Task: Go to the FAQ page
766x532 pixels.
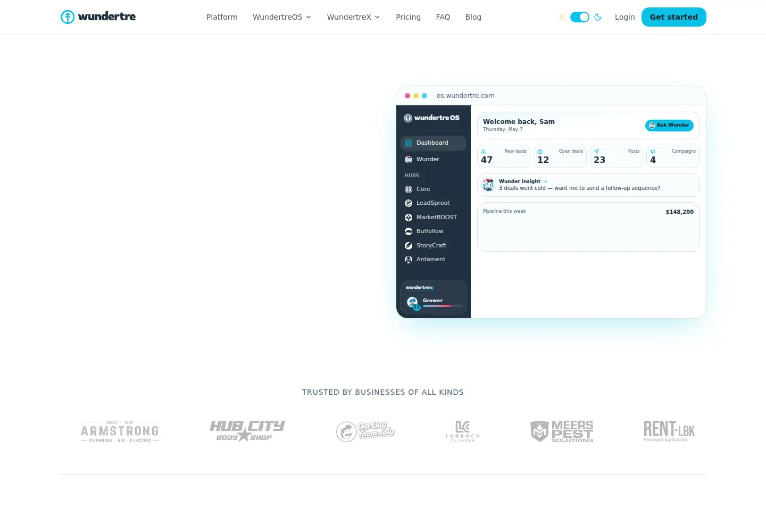Action: point(443,17)
